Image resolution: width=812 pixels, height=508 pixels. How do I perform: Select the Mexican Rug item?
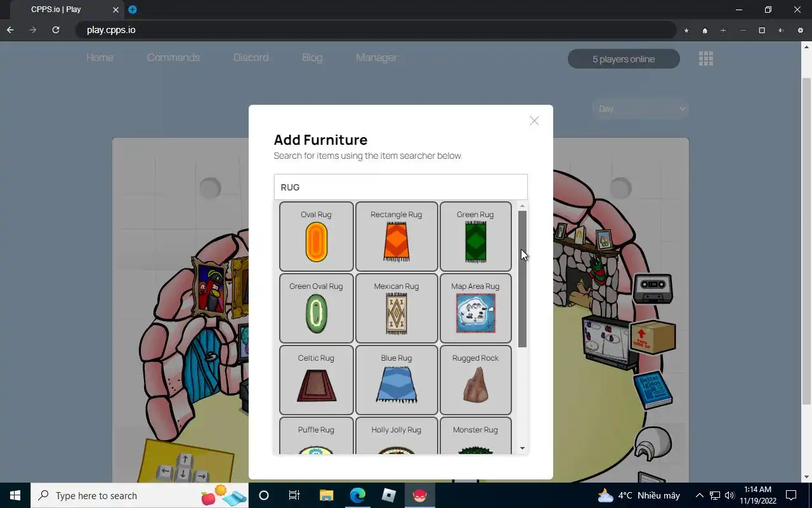click(x=396, y=308)
